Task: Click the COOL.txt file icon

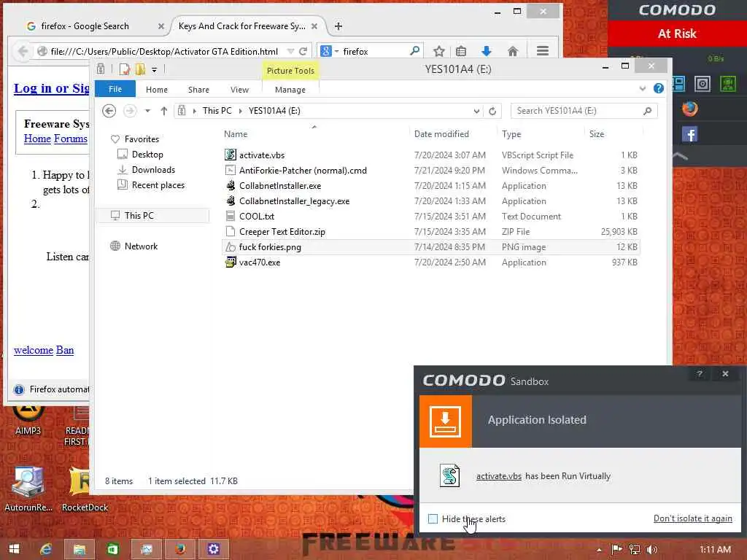Action: (230, 216)
